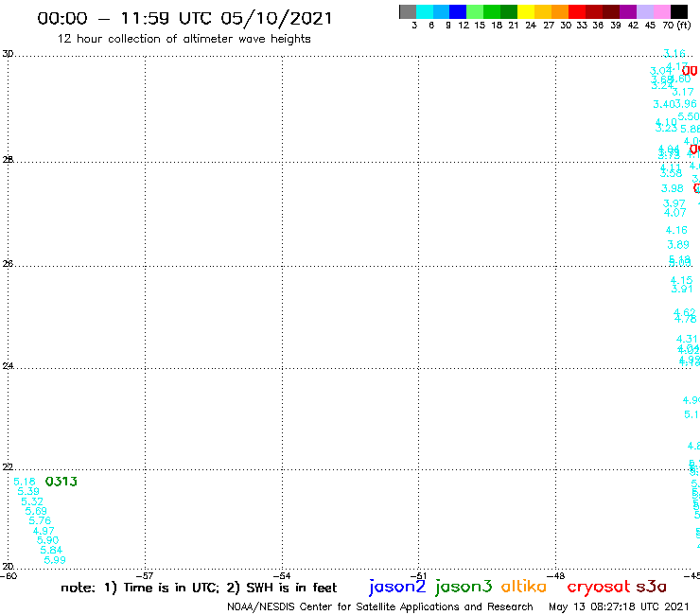This screenshot has width=700, height=615.
Task: Click the altika satellite legend label
Action: pos(524,587)
